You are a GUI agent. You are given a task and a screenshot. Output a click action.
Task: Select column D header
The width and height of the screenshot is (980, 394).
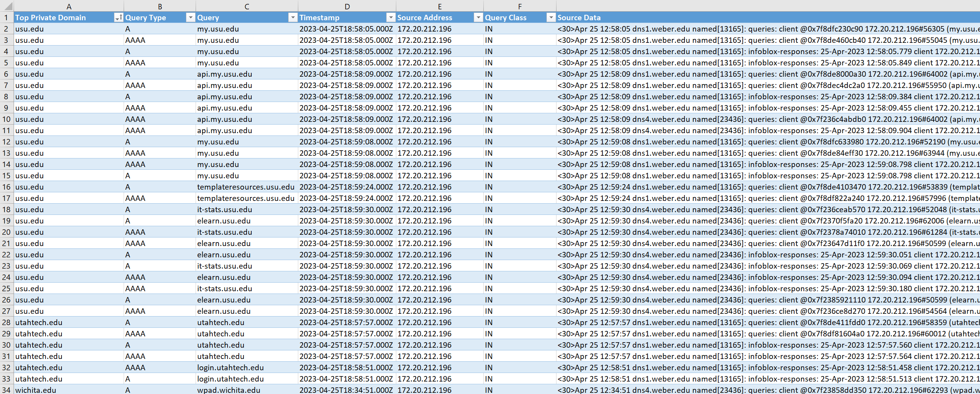point(347,6)
